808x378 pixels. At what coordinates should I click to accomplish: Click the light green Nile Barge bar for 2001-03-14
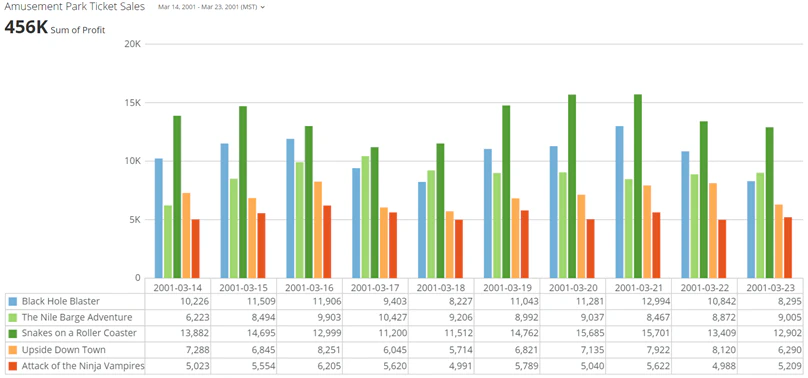pos(168,242)
